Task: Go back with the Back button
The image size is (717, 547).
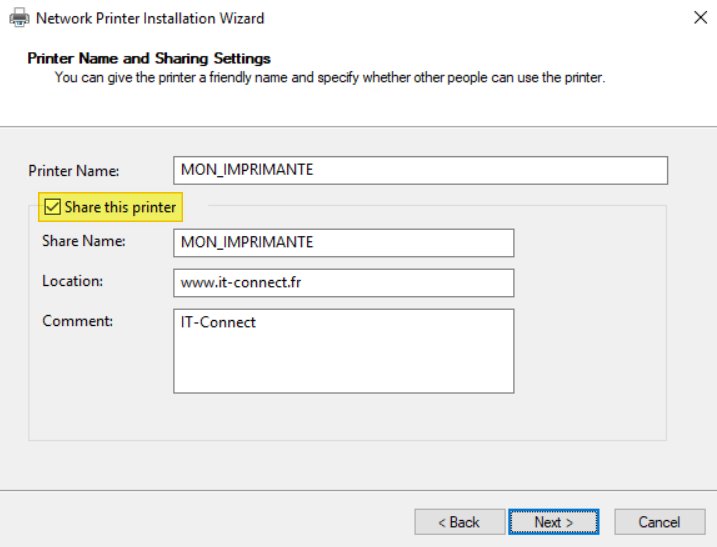Action: click(459, 522)
